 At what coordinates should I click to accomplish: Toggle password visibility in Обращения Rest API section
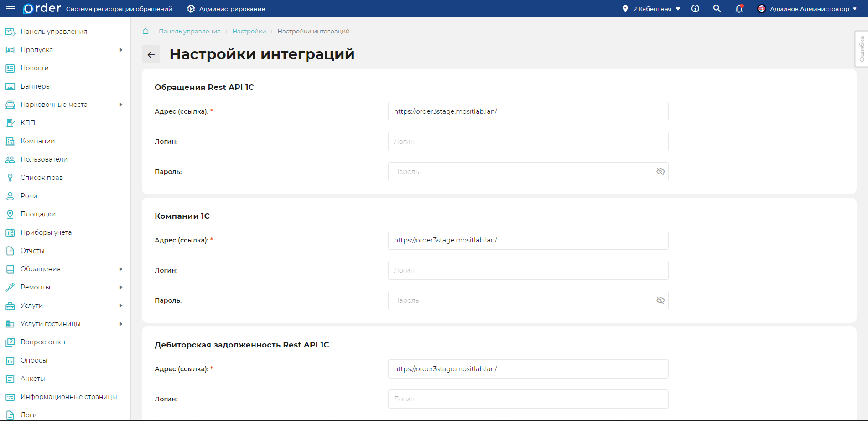(660, 172)
